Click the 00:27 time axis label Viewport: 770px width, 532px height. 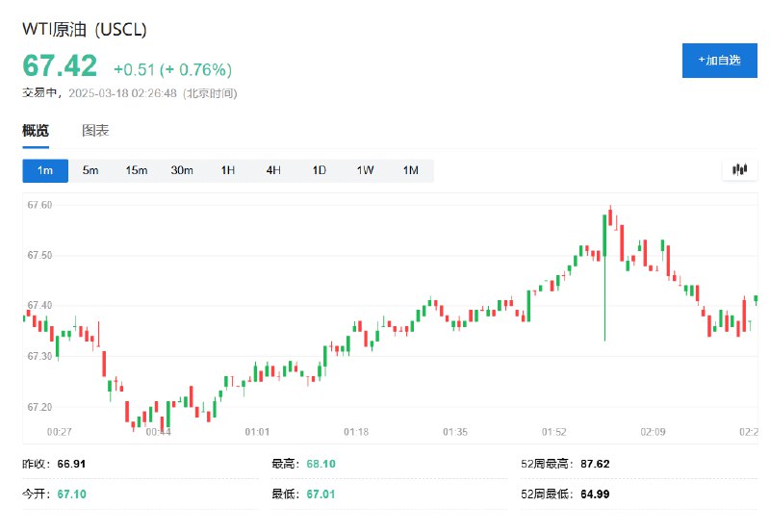point(60,432)
